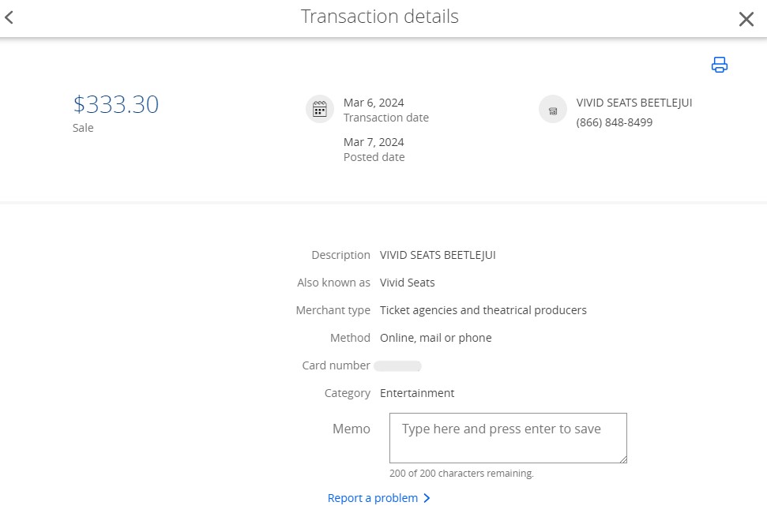The height and width of the screenshot is (532, 767).
Task: Click the merchant type Ticket agencies and theatrical producers
Action: (x=483, y=310)
